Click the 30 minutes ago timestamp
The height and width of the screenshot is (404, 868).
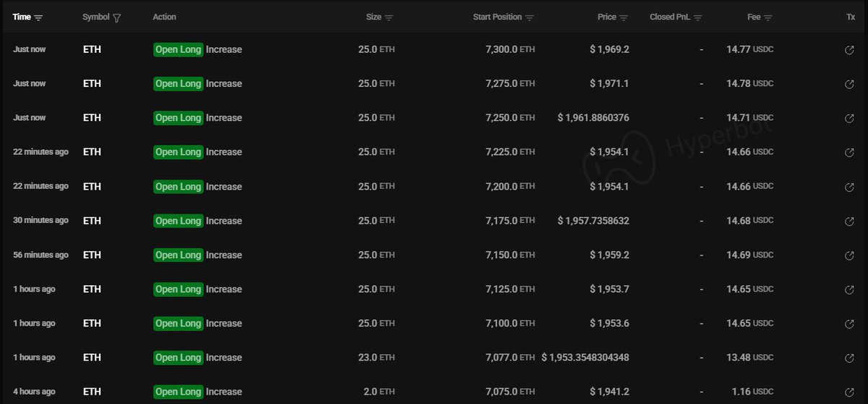click(41, 220)
